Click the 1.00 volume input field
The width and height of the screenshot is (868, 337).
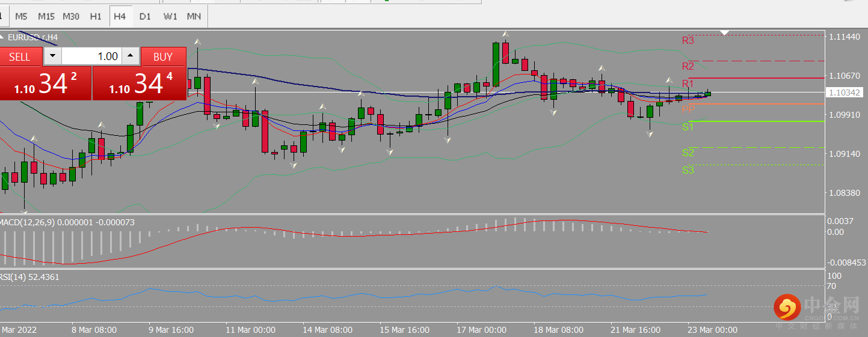click(91, 56)
